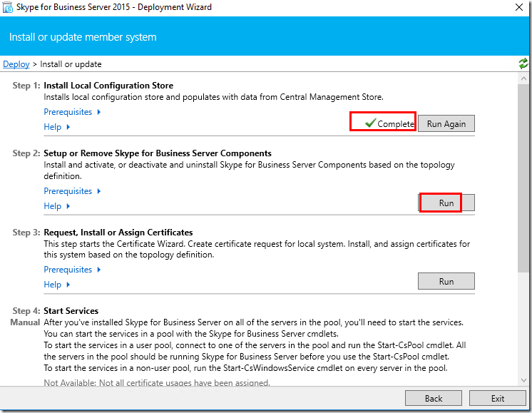Expand Help arrow under Step 3

click(68, 285)
